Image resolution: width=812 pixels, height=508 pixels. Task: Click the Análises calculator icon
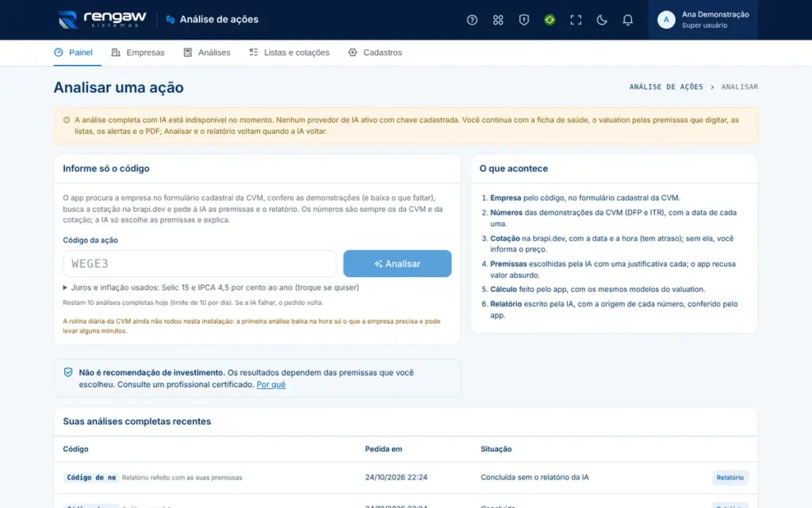187,52
